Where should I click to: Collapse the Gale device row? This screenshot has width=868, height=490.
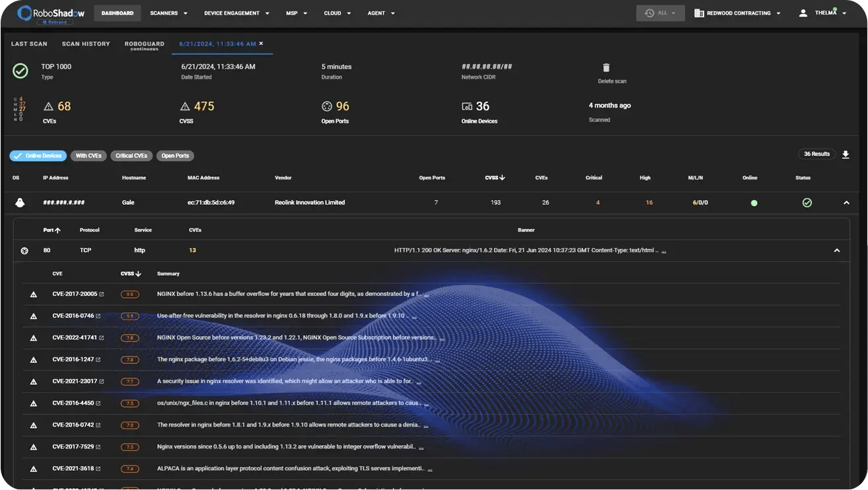click(x=846, y=203)
